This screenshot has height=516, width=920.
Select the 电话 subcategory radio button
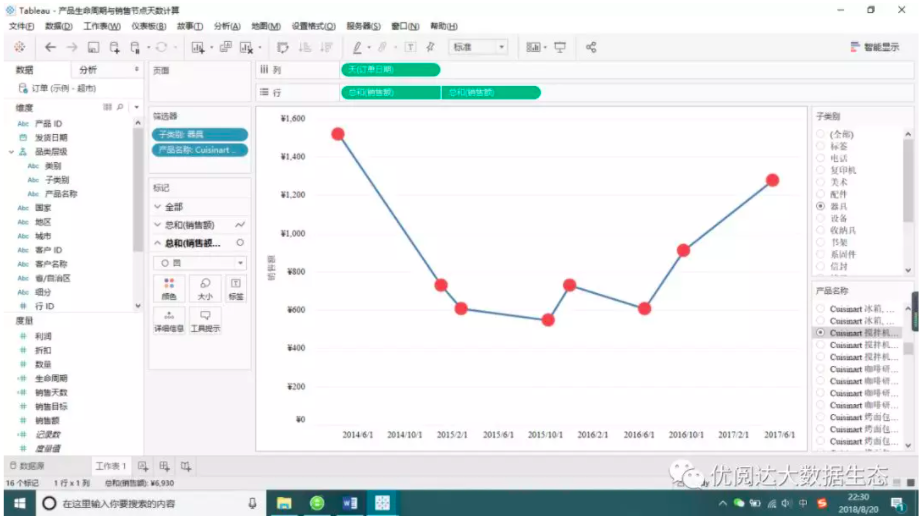(x=820, y=158)
